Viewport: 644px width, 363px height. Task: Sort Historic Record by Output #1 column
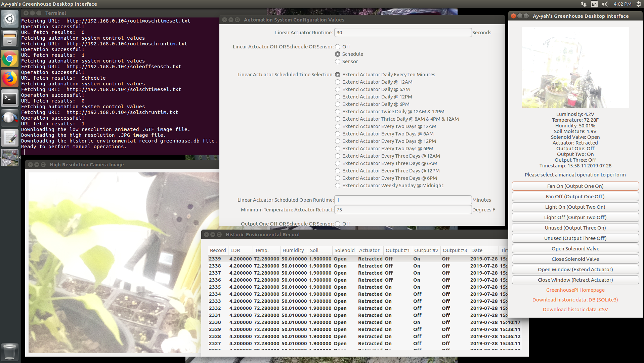[x=397, y=250]
